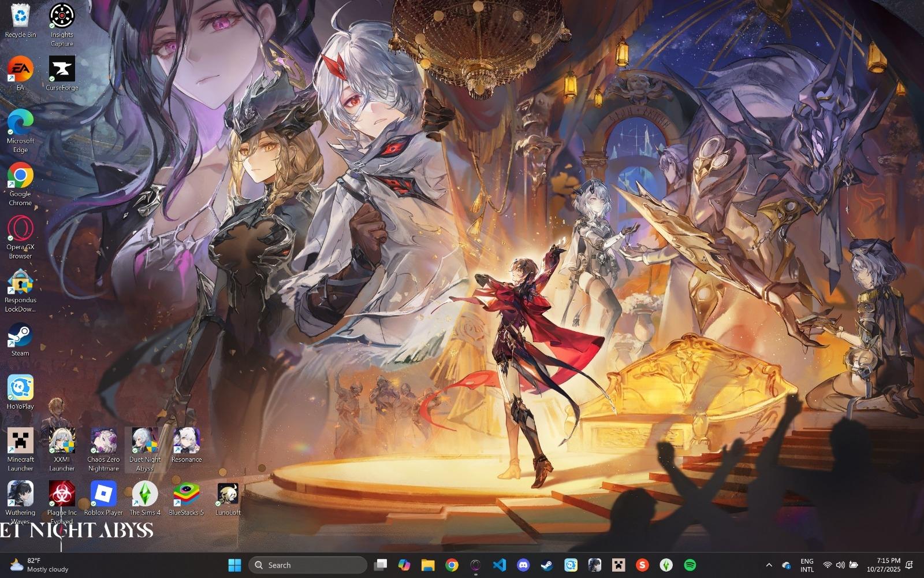Open the Do Not Disturb notification bell
This screenshot has width=924, height=578.
coord(909,565)
